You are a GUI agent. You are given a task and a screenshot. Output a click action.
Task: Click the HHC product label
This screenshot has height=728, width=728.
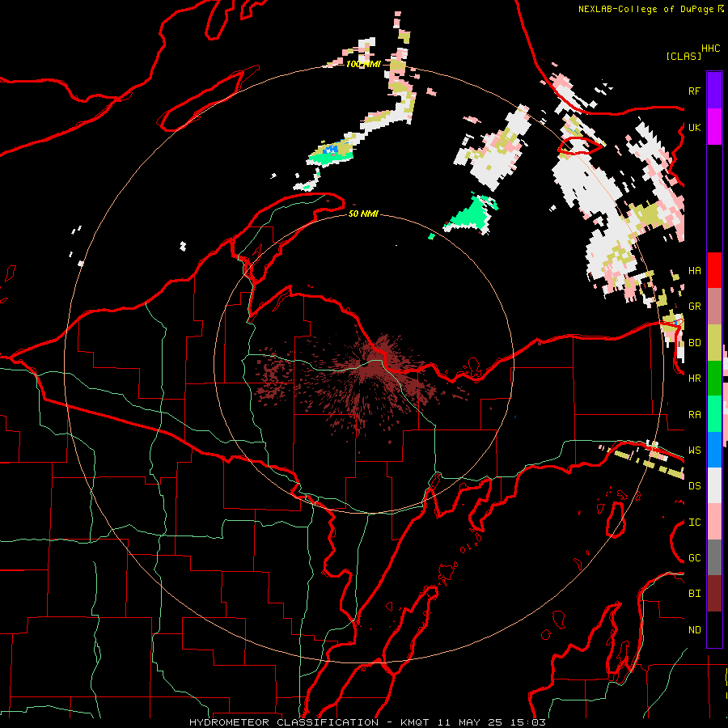click(x=710, y=49)
